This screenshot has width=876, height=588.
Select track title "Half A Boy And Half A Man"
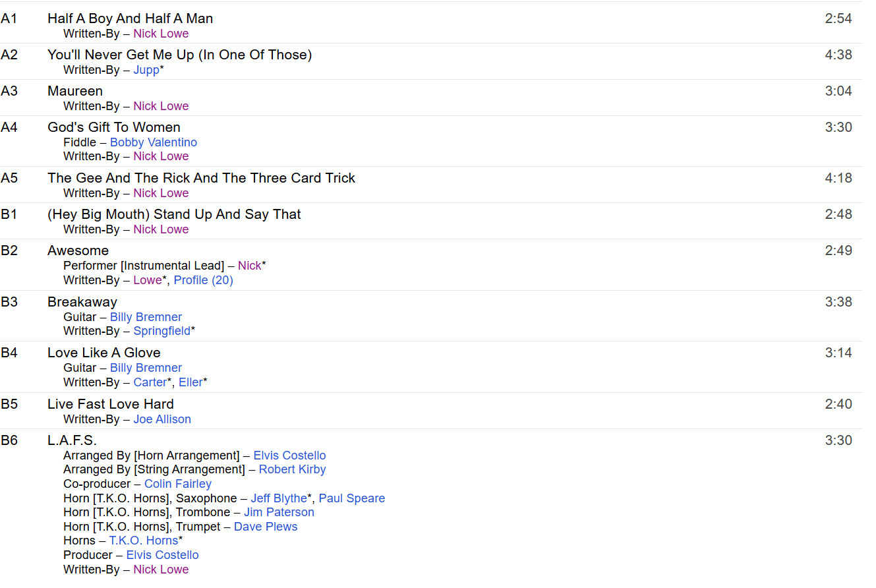(x=130, y=18)
